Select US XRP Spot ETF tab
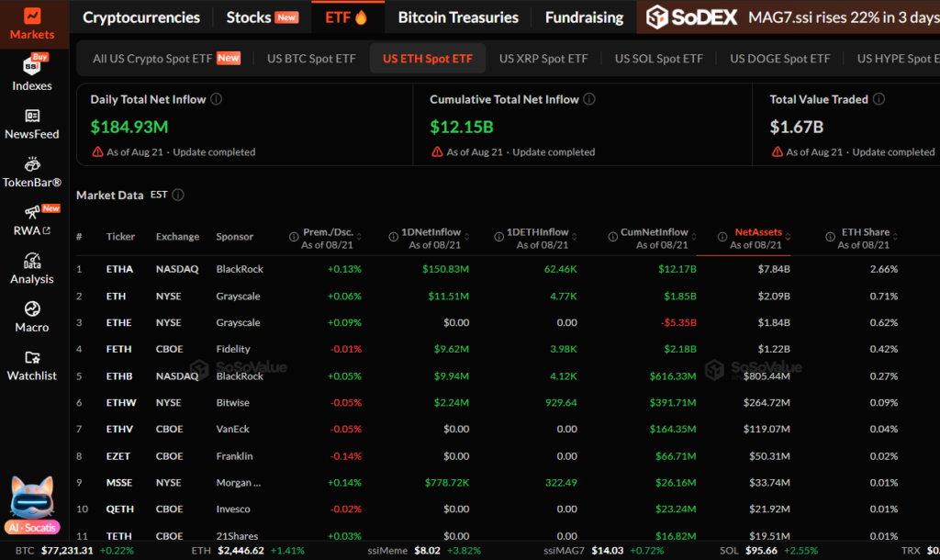This screenshot has width=940, height=560. 543,58
